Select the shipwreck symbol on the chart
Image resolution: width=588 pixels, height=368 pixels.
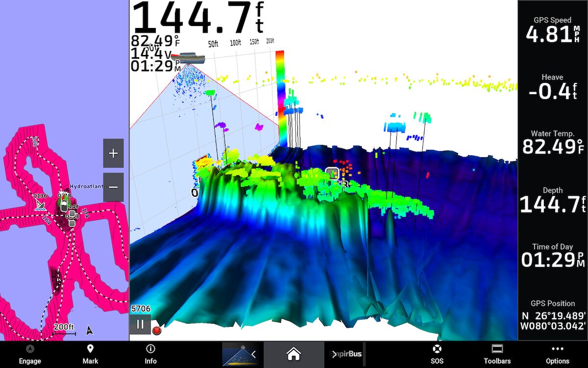click(x=41, y=205)
